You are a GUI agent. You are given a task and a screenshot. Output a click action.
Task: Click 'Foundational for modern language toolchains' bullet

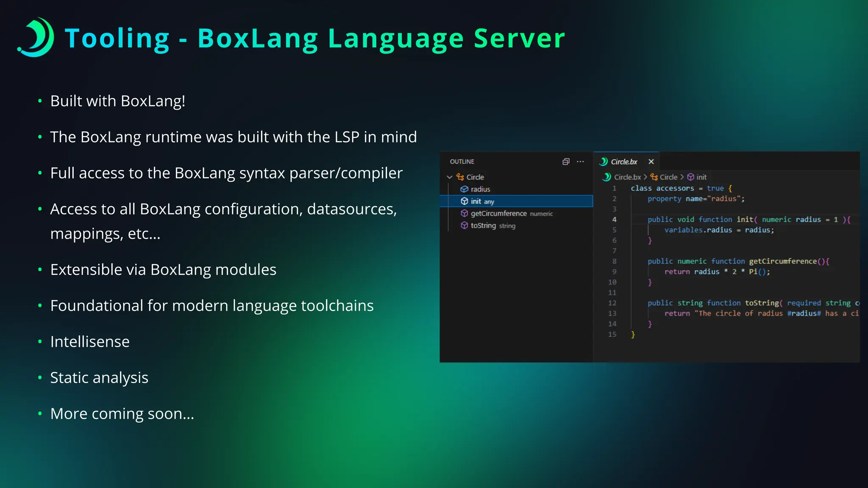click(x=212, y=306)
